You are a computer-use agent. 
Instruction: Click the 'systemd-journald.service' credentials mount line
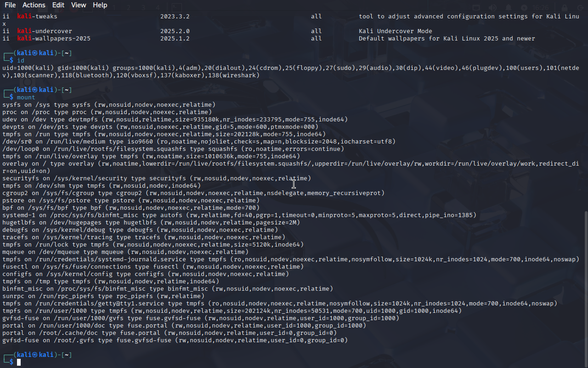[290, 259]
